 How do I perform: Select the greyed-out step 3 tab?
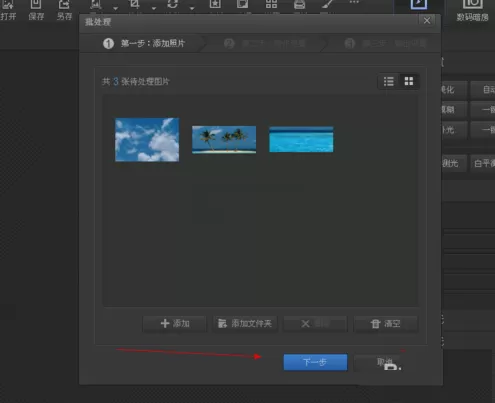[x=386, y=43]
